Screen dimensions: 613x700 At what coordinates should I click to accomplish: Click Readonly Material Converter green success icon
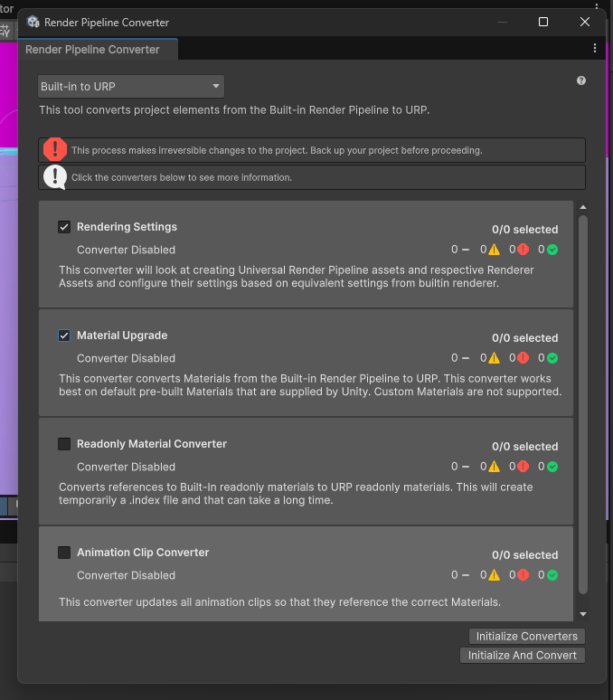click(x=552, y=467)
